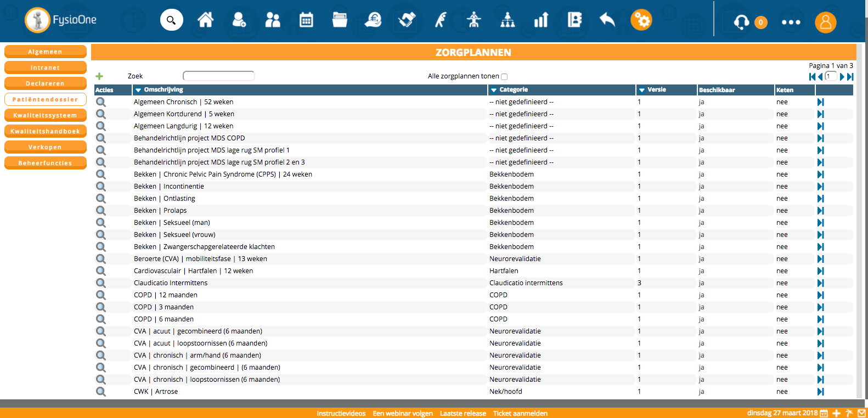
Task: Open the Versie column sort dropdown
Action: [x=641, y=90]
